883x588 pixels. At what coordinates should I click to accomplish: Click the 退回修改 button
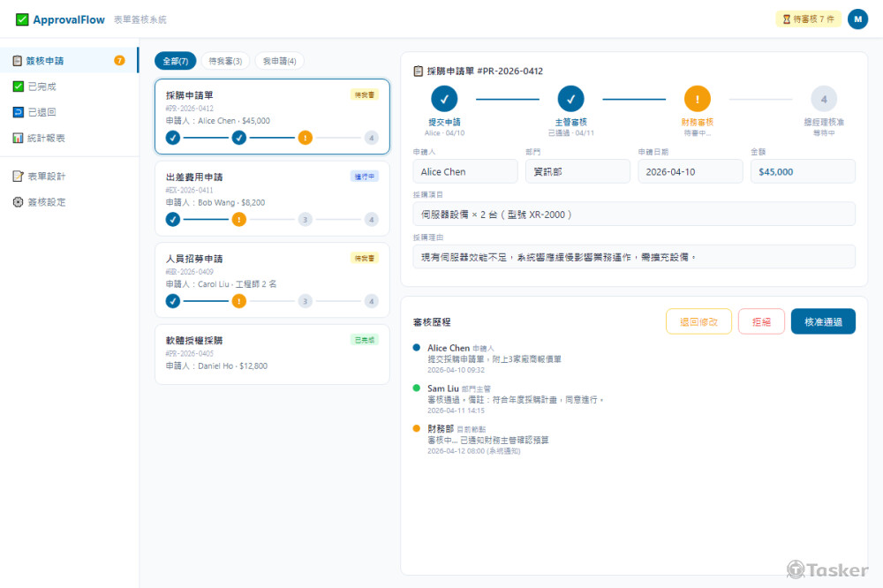tap(698, 321)
